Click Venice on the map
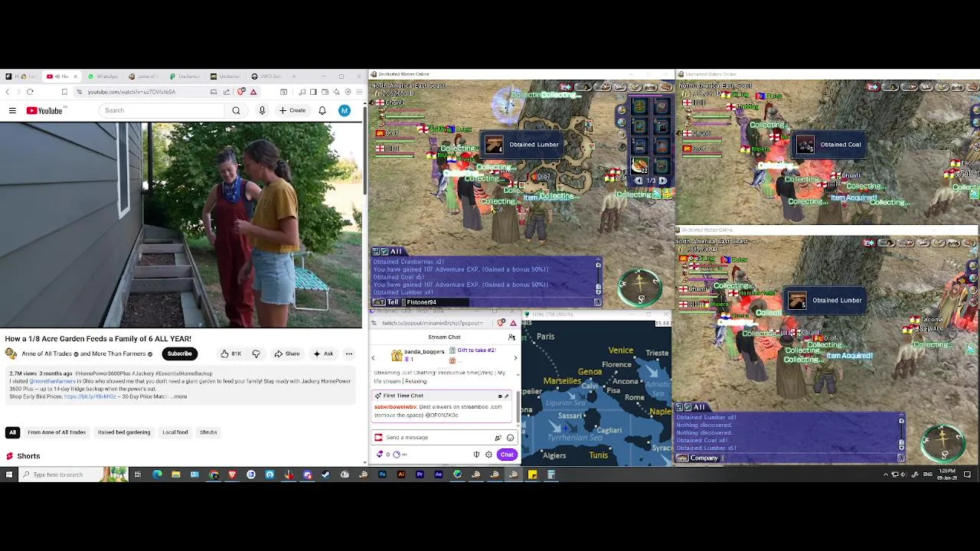 click(x=620, y=350)
